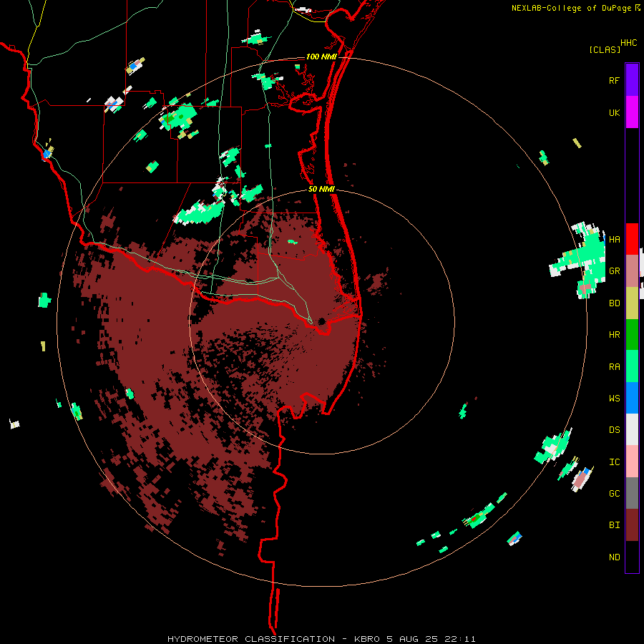Click the "HR" legend label
The height and width of the screenshot is (644, 644).
point(614,335)
